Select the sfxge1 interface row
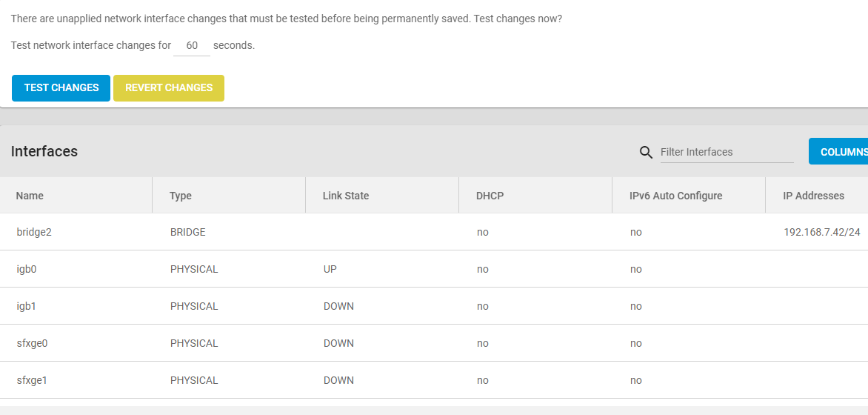This screenshot has width=868, height=415. pyautogui.click(x=434, y=380)
